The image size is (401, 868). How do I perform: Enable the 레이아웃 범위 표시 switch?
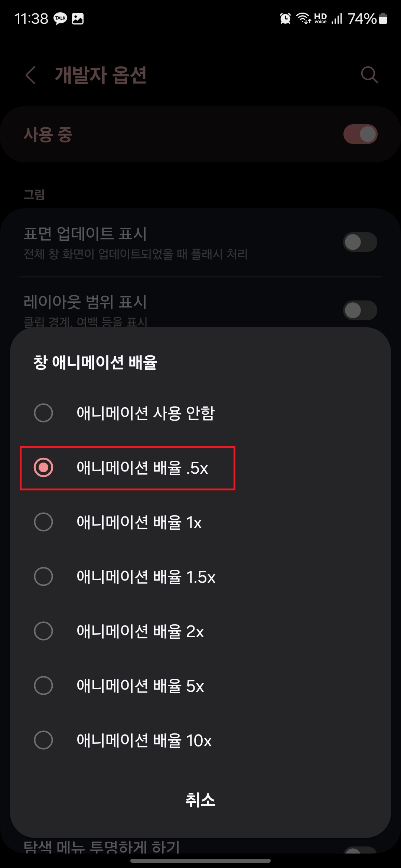click(360, 310)
